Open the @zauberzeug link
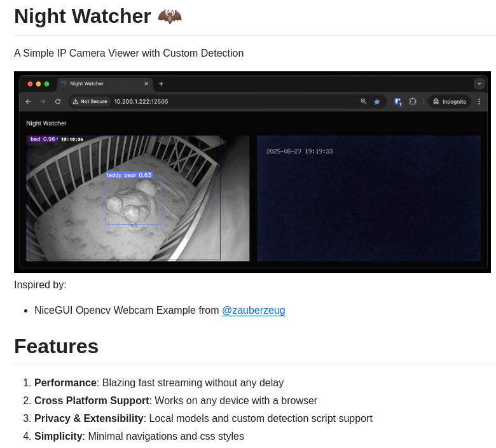This screenshot has width=496, height=448. click(x=253, y=311)
